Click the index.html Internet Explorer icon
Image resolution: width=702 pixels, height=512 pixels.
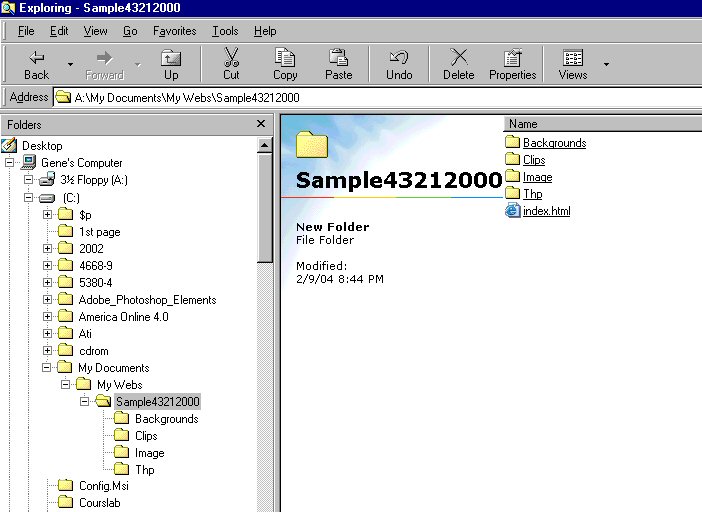point(513,210)
